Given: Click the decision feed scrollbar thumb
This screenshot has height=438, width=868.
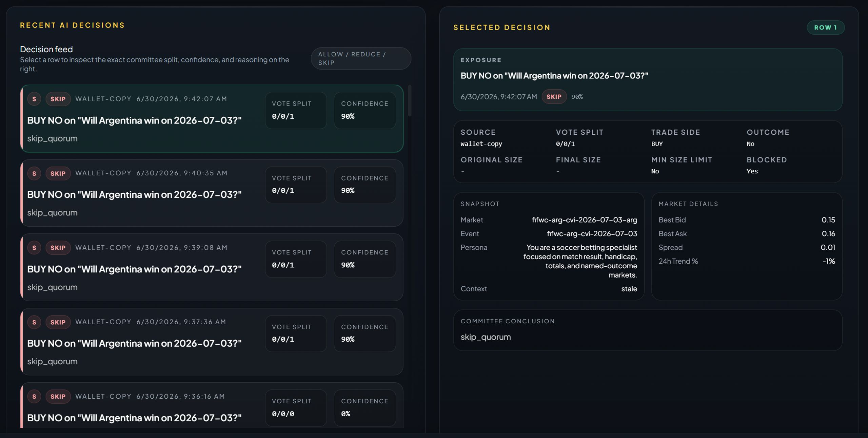Looking at the screenshot, I should pyautogui.click(x=410, y=100).
